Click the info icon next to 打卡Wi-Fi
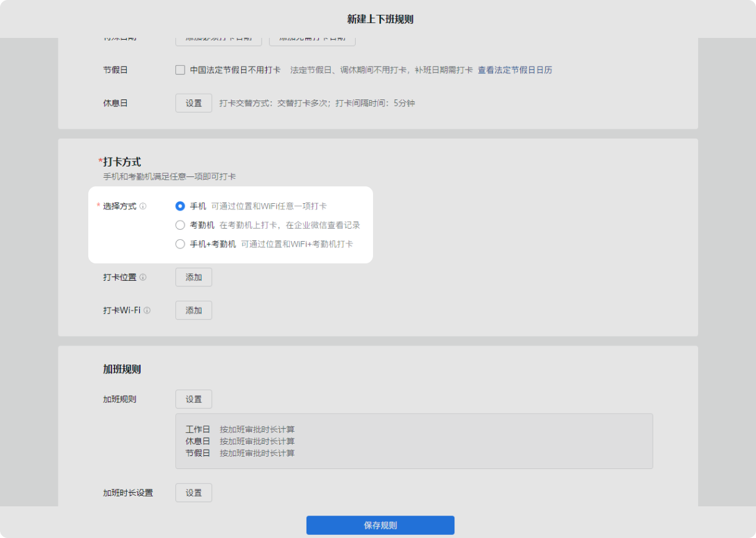The width and height of the screenshot is (756, 538). (x=147, y=311)
